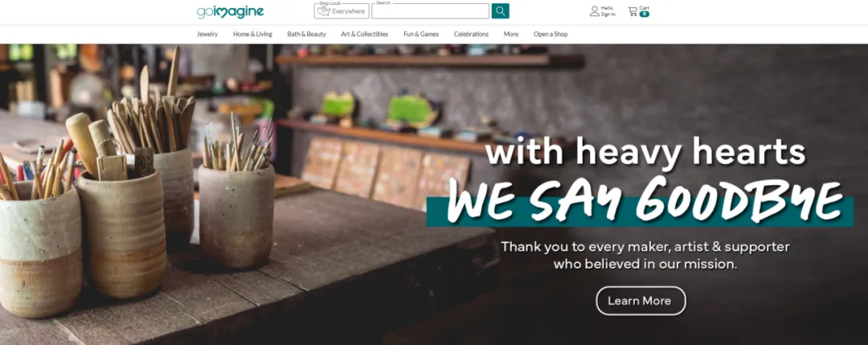Click the WE SAY GOODBYE banner heading
This screenshot has height=345, width=868.
click(645, 200)
